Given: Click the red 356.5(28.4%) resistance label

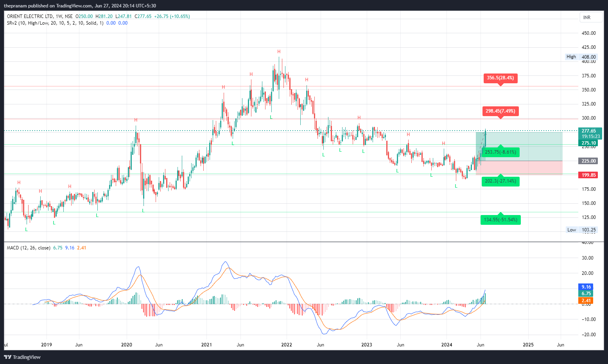Looking at the screenshot, I should tap(500, 78).
